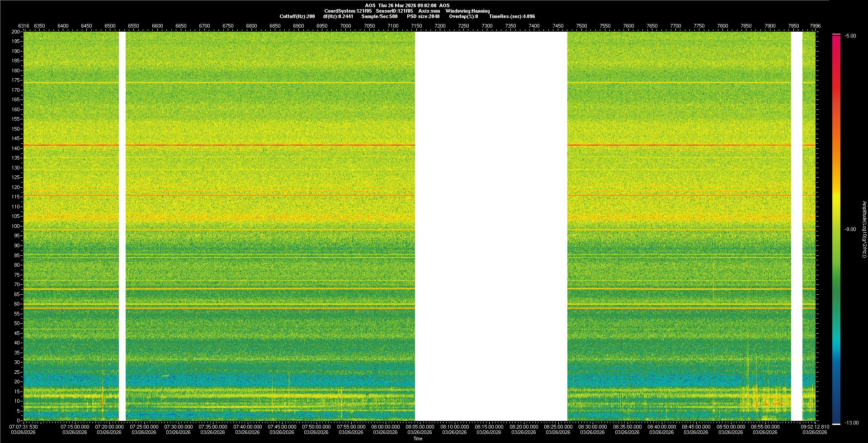Click the -9.00 colorbar value label
Viewport: 868px width, 443px height.
click(850, 229)
